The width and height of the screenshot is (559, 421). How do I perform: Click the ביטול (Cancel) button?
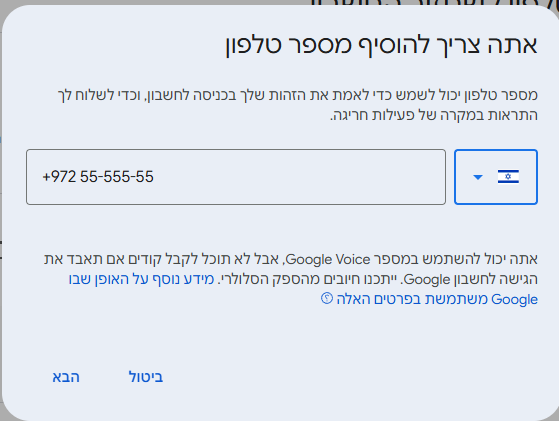146,377
